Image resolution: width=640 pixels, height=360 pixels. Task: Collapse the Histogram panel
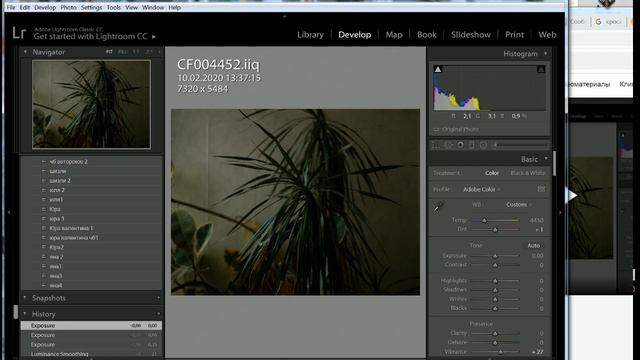pos(545,53)
